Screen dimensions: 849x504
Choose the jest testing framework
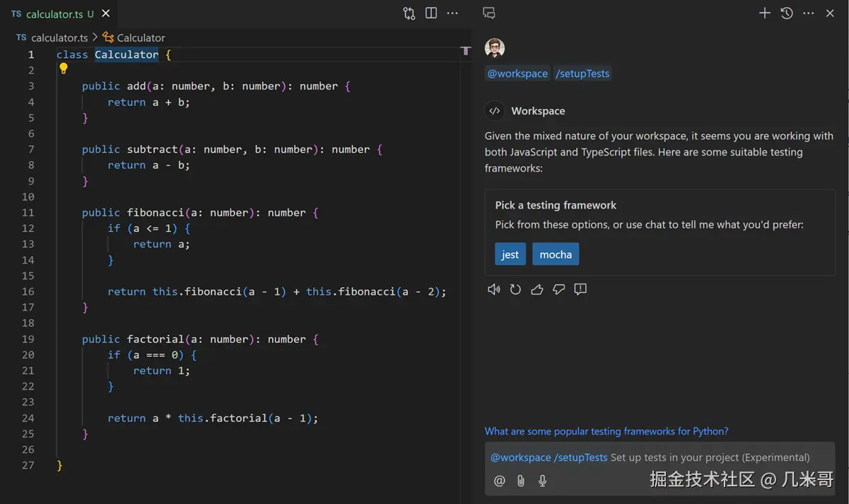click(x=510, y=254)
